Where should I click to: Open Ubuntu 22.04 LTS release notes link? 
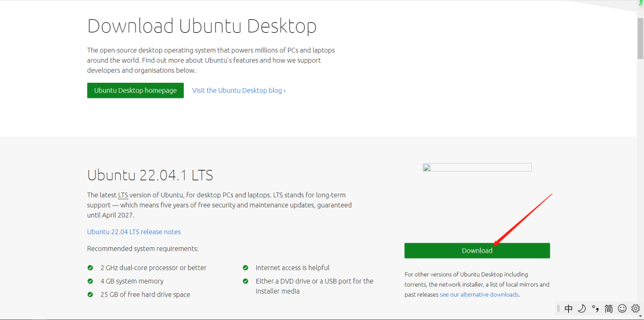pos(134,232)
